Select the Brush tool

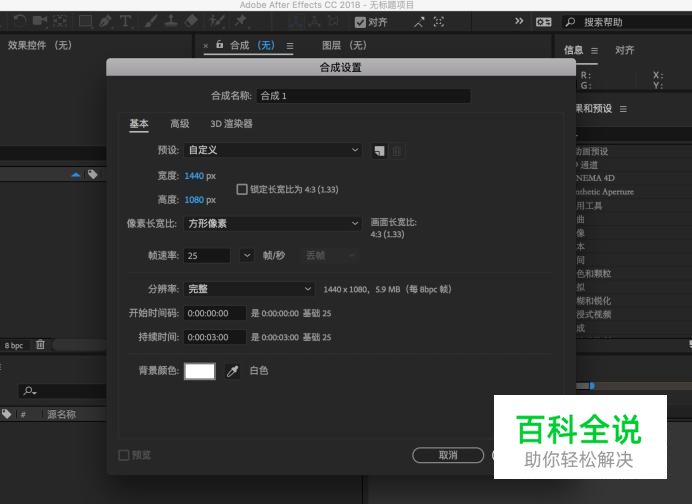151,21
